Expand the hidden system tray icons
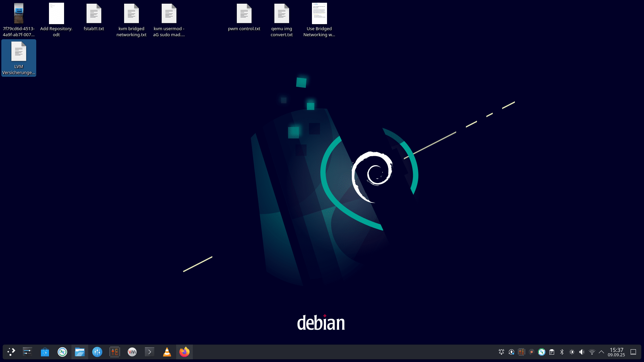Screen dimensions: 644x362 pyautogui.click(x=601, y=352)
